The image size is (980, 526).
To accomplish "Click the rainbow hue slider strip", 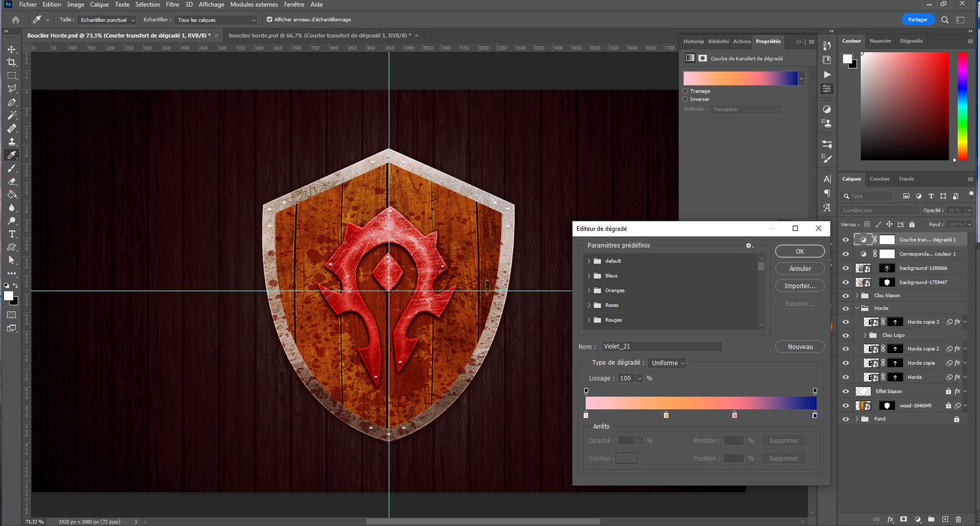I will (x=962, y=106).
